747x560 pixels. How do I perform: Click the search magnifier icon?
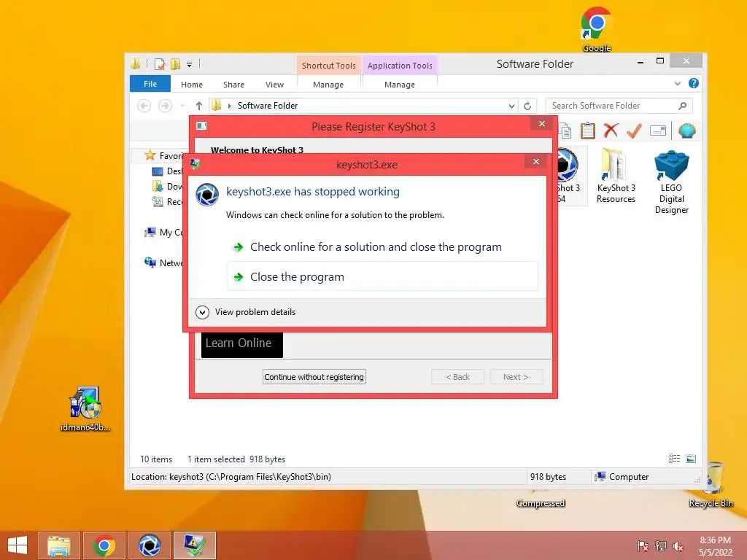(683, 106)
